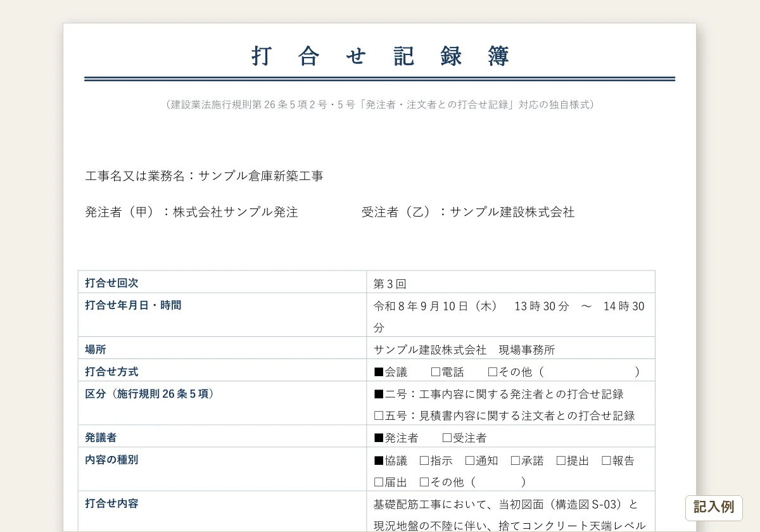Check 発注者 as the 発議者
This screenshot has width=760, height=532.
[379, 438]
